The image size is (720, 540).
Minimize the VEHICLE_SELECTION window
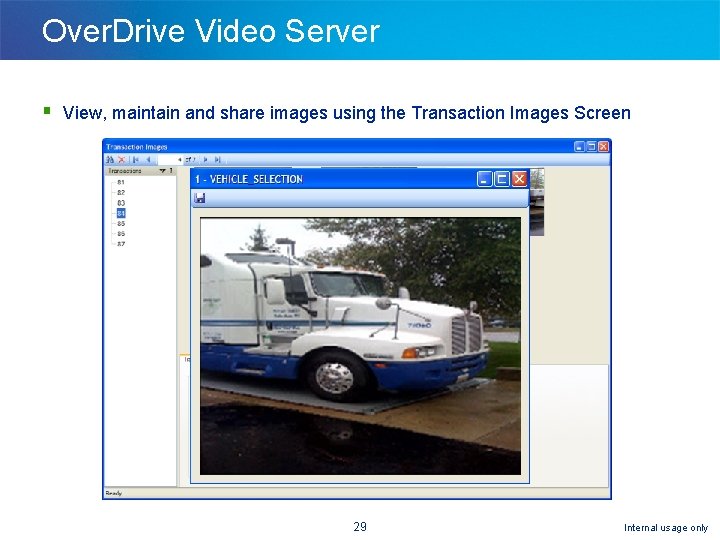(x=484, y=179)
